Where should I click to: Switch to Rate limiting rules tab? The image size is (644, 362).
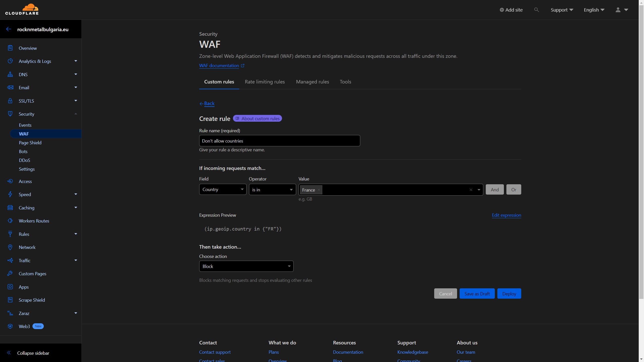point(265,82)
